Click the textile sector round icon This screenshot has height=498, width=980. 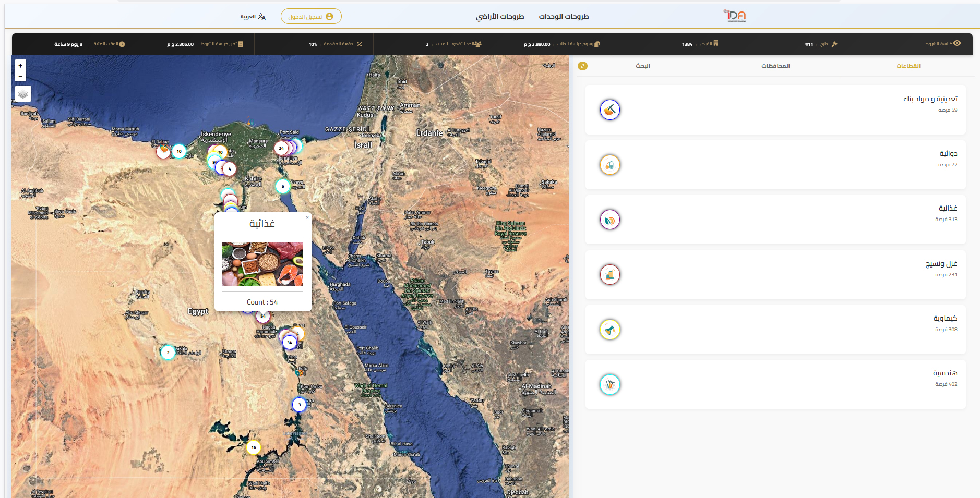coord(610,275)
